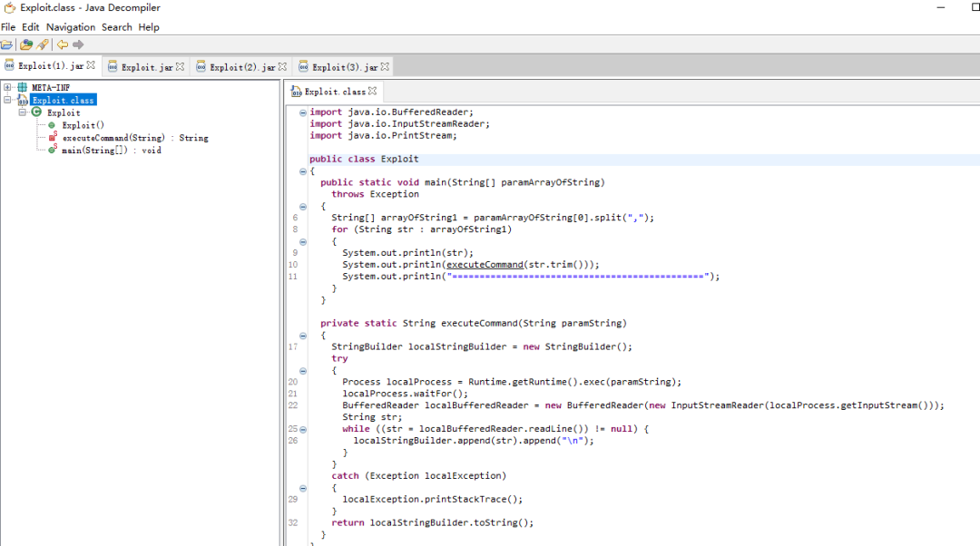Viewport: 980px width, 546px height.
Task: Select the Exploit(1).jar tab
Action: [x=51, y=65]
